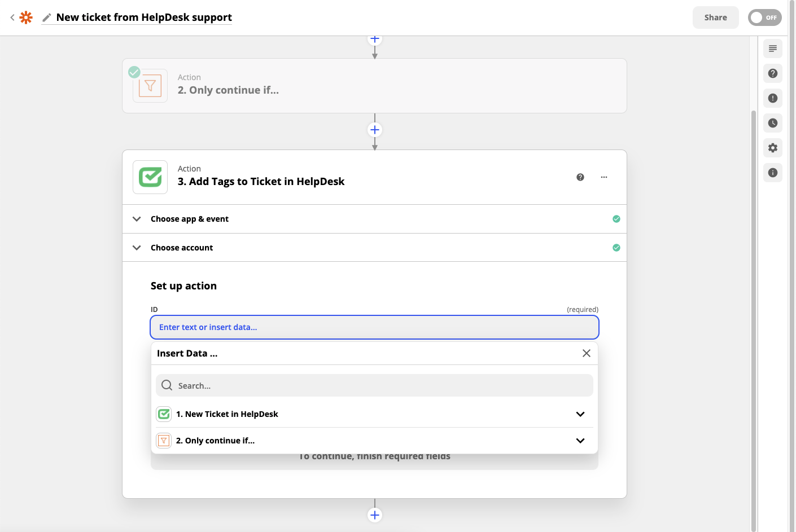Expand the 'Choose app & event' section
Screen dimensions: 796x532
(374, 219)
